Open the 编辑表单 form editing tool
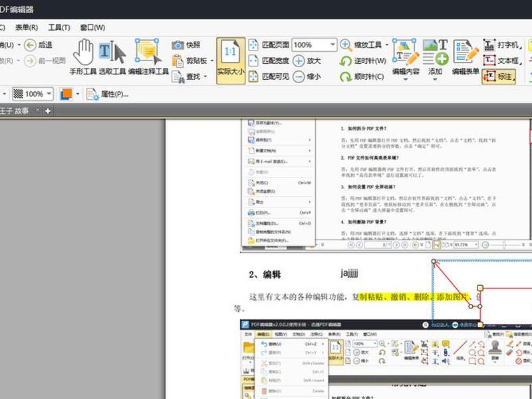This screenshot has width=532, height=399. tap(465, 57)
